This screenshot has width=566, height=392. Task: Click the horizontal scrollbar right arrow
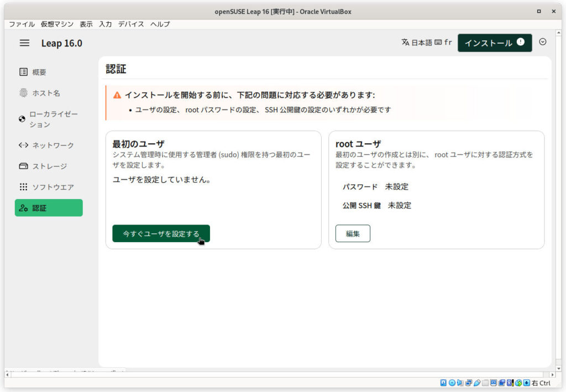(x=552, y=375)
